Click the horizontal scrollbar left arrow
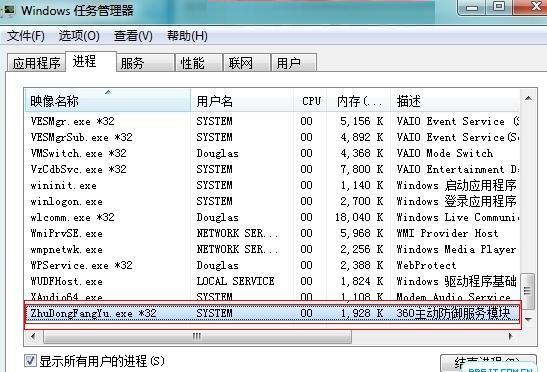This screenshot has width=547, height=372. [33, 336]
